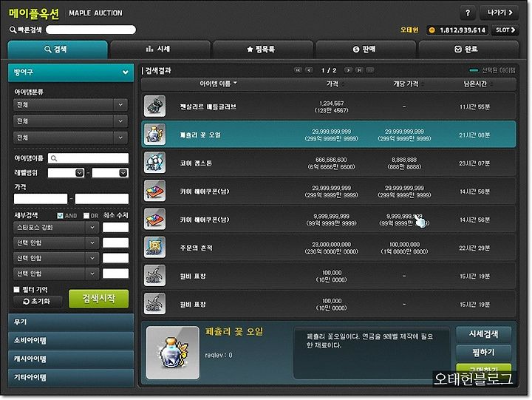
Task: Click the 빠른검색 input field
Action: pyautogui.click(x=91, y=30)
